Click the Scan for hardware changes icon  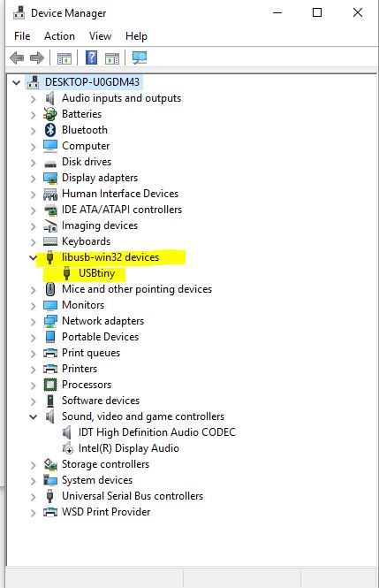[x=140, y=57]
